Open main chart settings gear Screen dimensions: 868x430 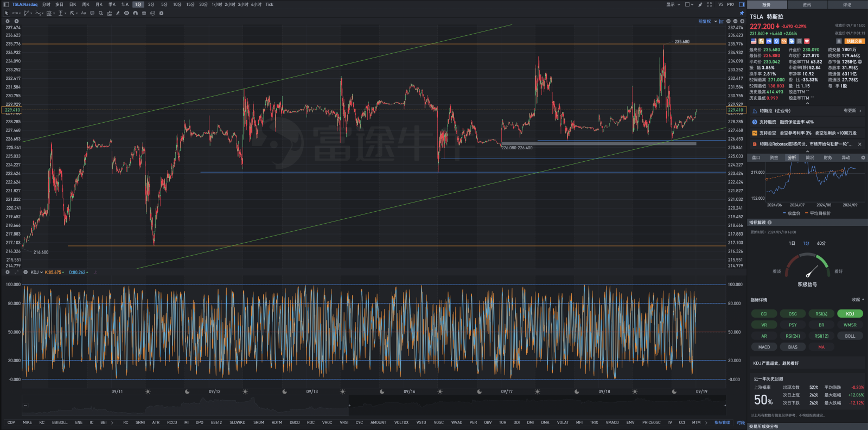tap(7, 21)
